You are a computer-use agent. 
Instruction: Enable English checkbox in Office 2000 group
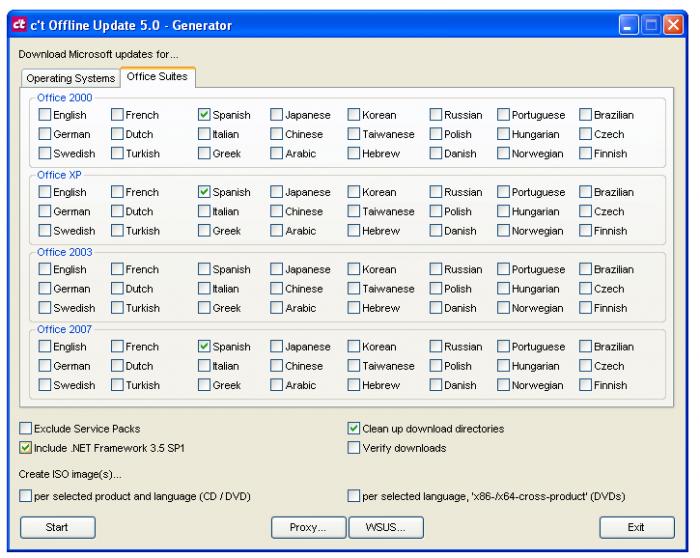click(x=44, y=115)
